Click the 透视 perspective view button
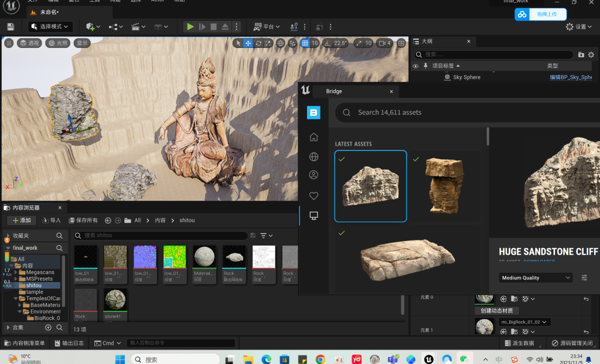Image resolution: width=600 pixels, height=364 pixels. pyautogui.click(x=29, y=43)
